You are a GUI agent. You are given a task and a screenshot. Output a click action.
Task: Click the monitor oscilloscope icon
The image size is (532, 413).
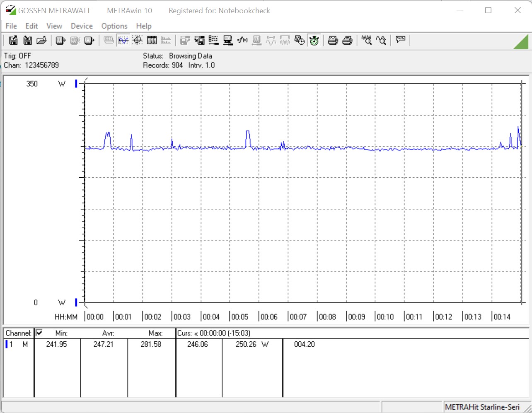(228, 40)
